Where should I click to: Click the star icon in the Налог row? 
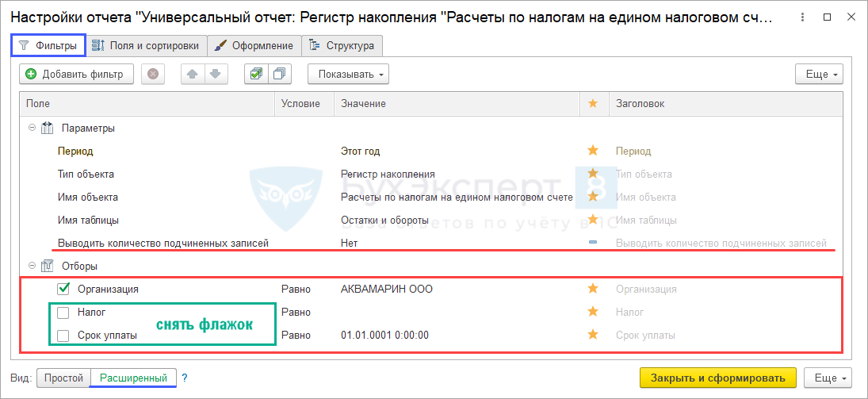coord(592,312)
